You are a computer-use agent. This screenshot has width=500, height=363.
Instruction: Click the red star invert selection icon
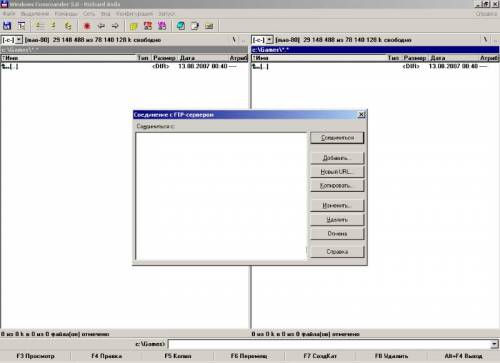tap(87, 26)
